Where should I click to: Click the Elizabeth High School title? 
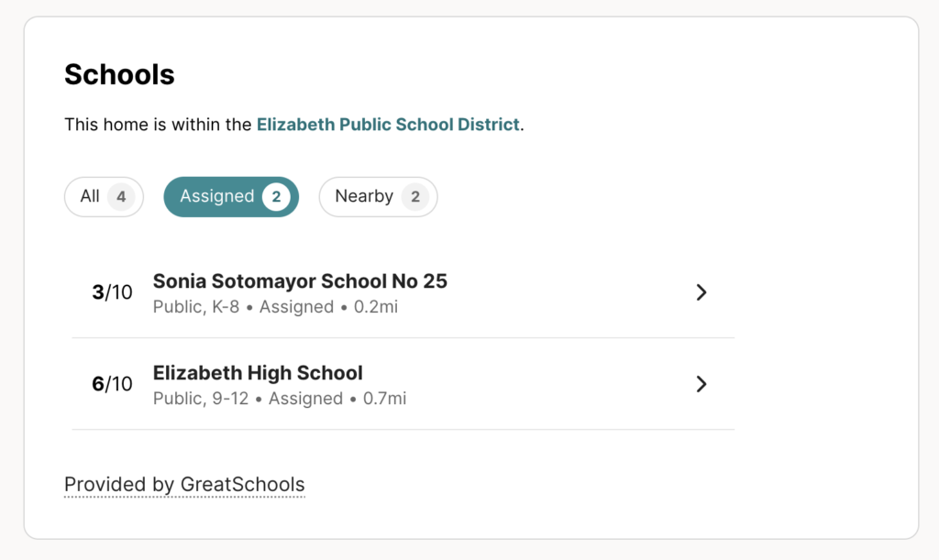tap(258, 373)
